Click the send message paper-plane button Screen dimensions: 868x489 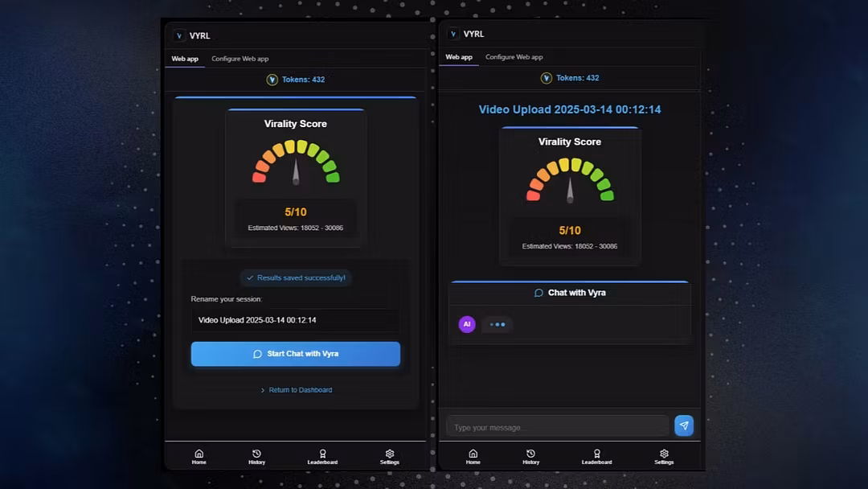click(x=684, y=425)
